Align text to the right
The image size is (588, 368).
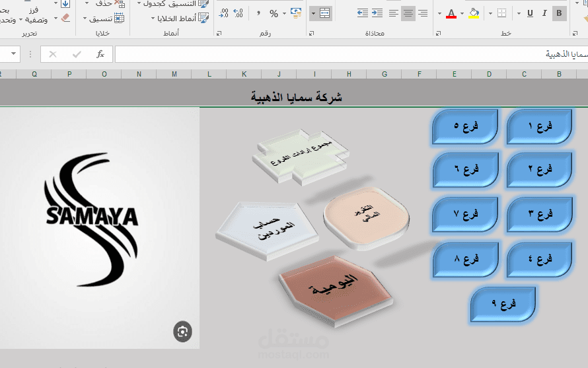[423, 13]
